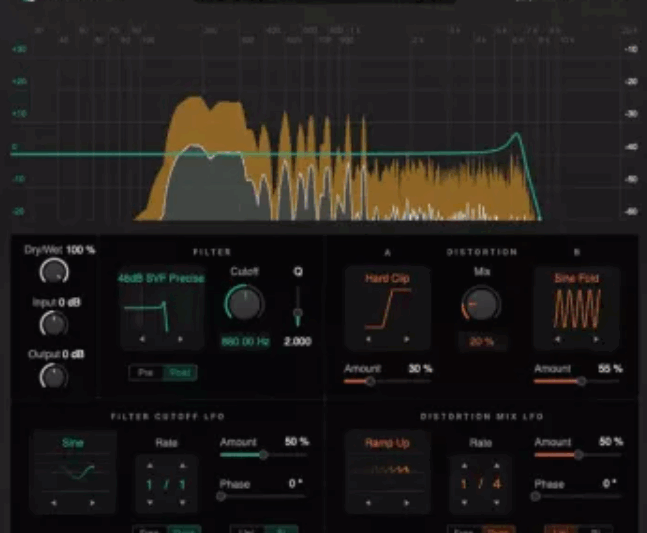Viewport: 647px width, 533px height.
Task: Decrease filter LFO rate numerator
Action: point(150,502)
